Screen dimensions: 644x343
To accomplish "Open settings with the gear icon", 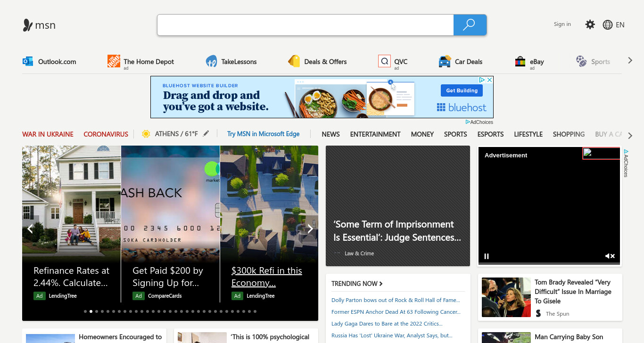I will pos(590,24).
